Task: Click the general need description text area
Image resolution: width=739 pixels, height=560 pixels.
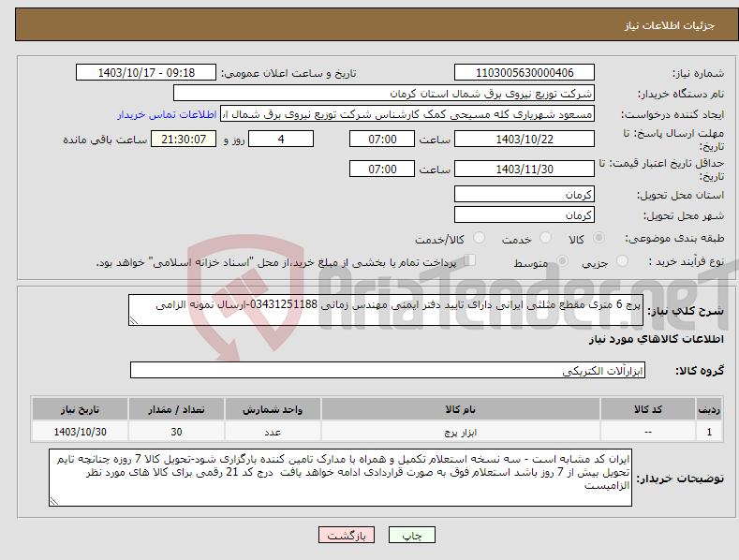Action: (x=386, y=310)
